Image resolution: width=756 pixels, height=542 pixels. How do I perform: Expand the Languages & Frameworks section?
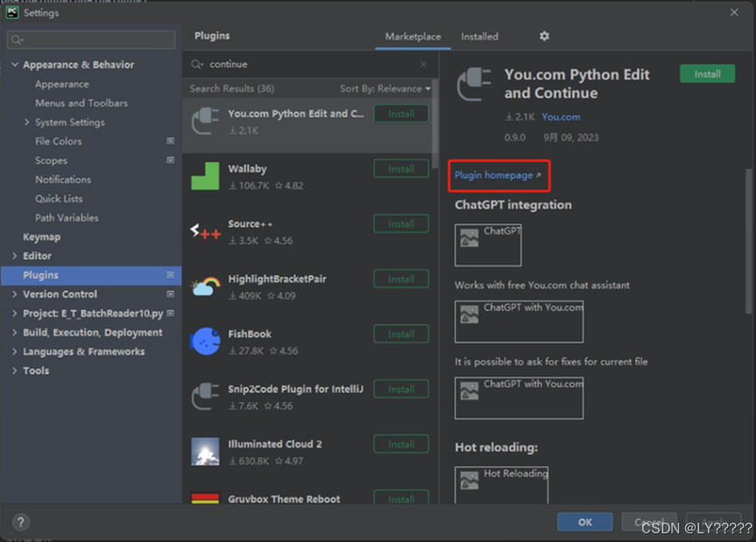pos(15,351)
